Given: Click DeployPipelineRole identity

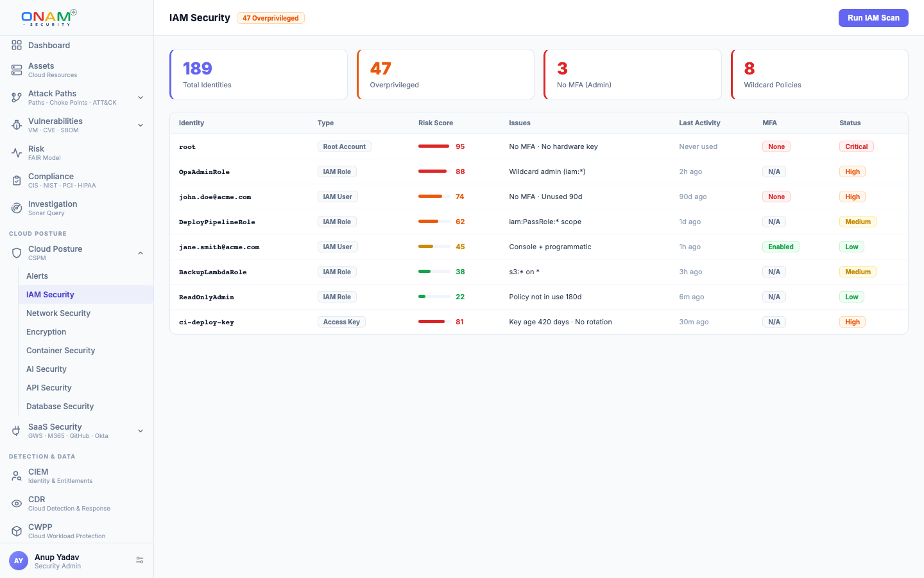Looking at the screenshot, I should click(x=217, y=222).
